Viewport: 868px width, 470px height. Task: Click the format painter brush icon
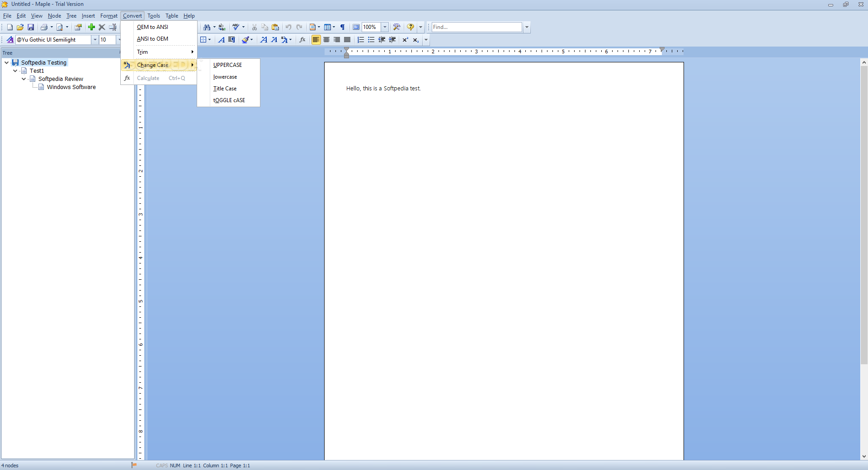click(x=245, y=40)
